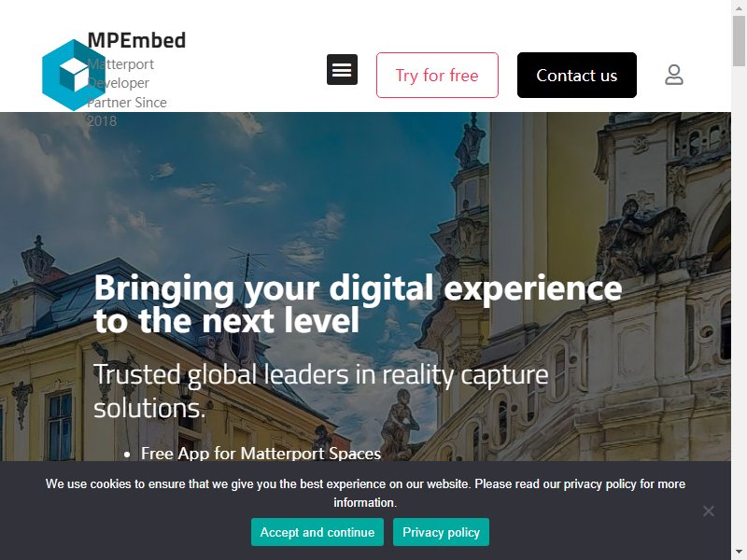
Task: Click the scrollbar track below the thumb
Action: click(x=740, y=305)
